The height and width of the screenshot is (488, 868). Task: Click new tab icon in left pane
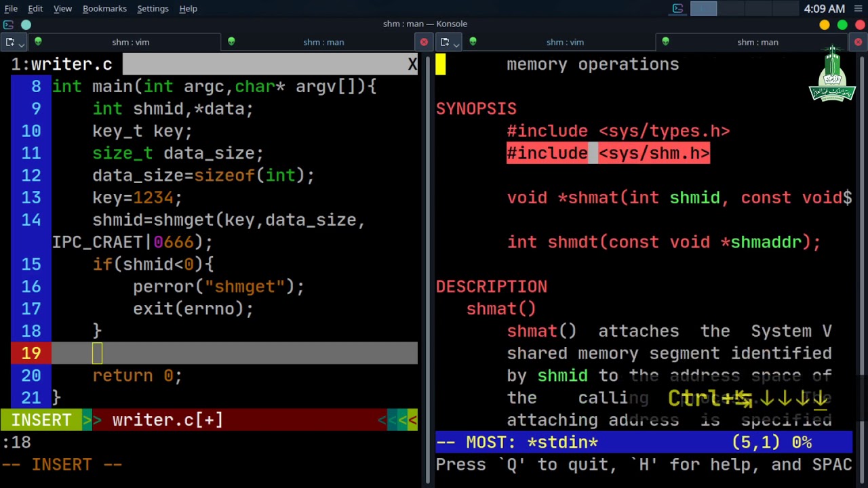(x=10, y=42)
